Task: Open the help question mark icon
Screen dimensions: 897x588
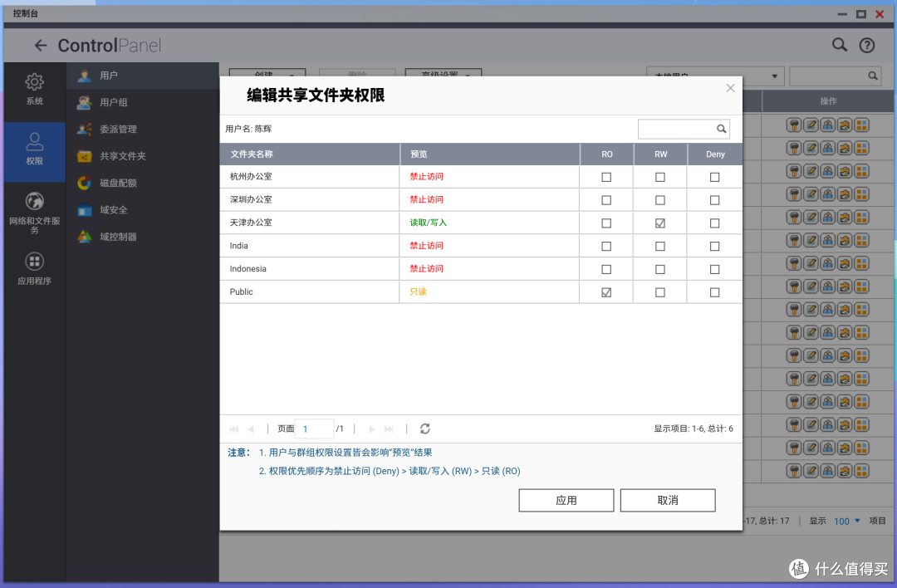Action: [867, 45]
